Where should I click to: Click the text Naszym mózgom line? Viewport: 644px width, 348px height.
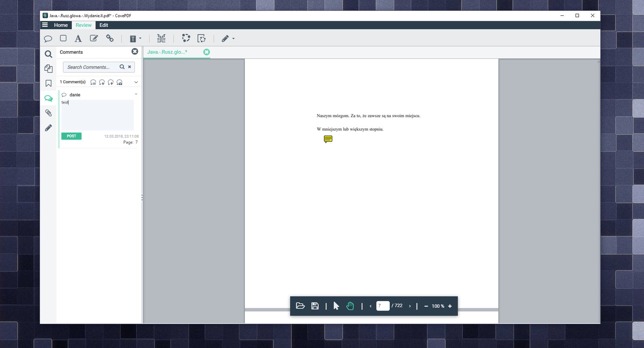pos(368,116)
